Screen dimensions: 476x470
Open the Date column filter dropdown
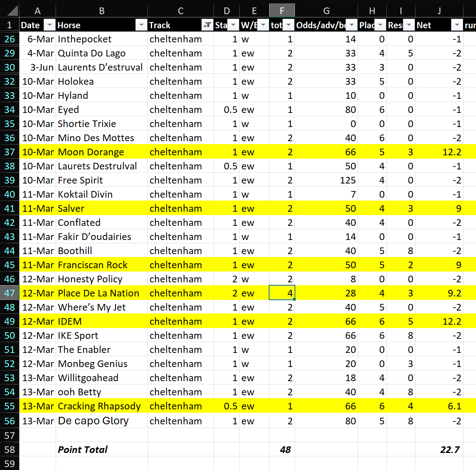coord(49,25)
